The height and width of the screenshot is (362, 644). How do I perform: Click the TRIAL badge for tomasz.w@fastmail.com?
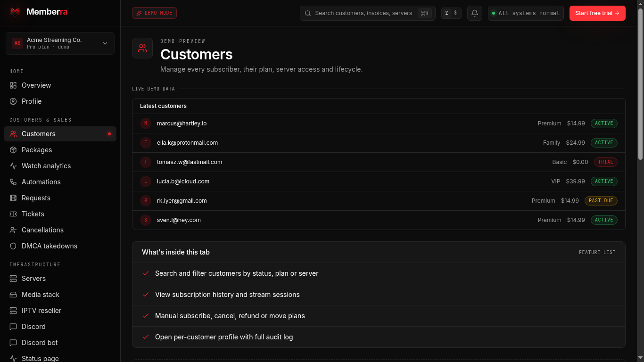pos(605,162)
